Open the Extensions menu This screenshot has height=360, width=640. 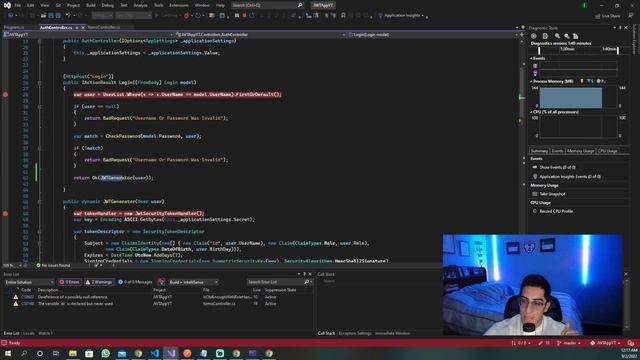179,5
